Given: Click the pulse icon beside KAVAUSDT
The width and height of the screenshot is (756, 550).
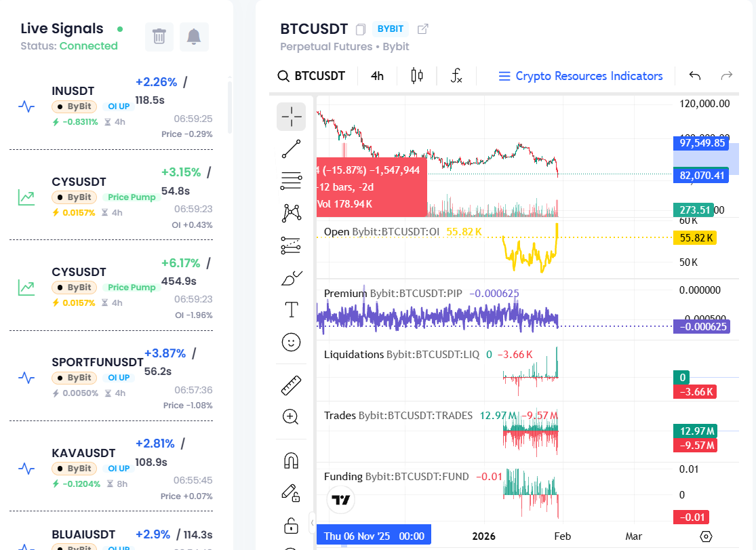Looking at the screenshot, I should 26,469.
